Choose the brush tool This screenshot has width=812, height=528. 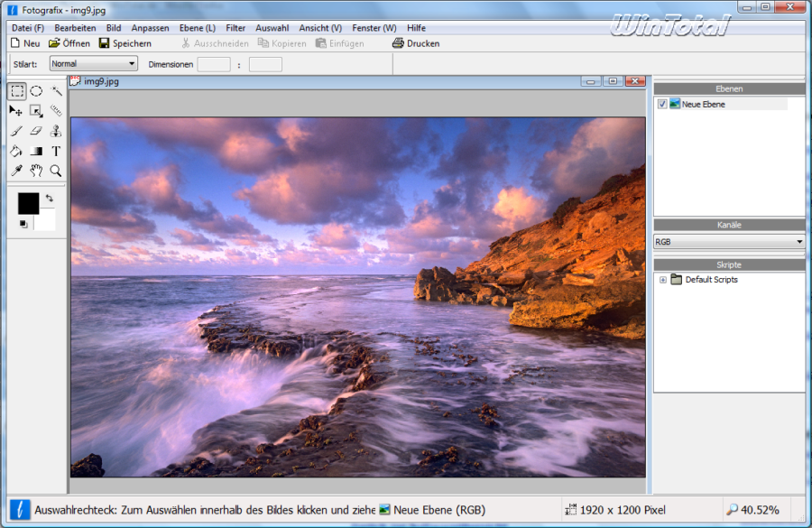point(16,131)
